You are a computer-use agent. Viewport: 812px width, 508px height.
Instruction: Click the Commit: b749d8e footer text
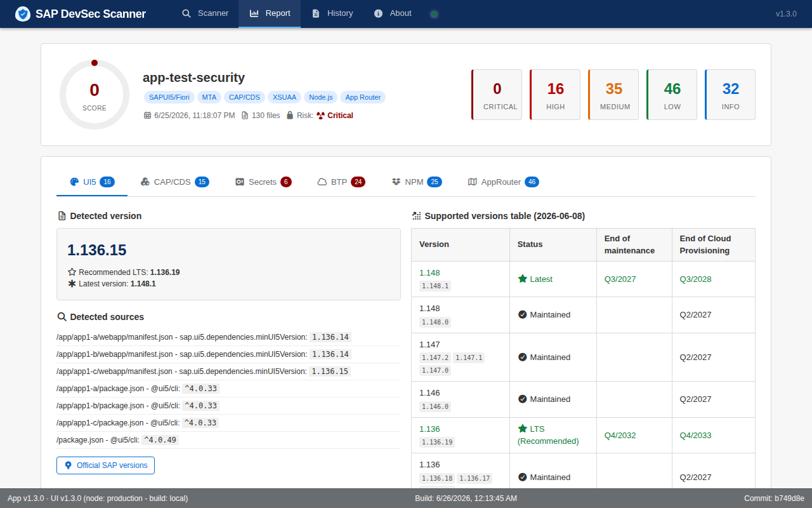click(x=774, y=498)
